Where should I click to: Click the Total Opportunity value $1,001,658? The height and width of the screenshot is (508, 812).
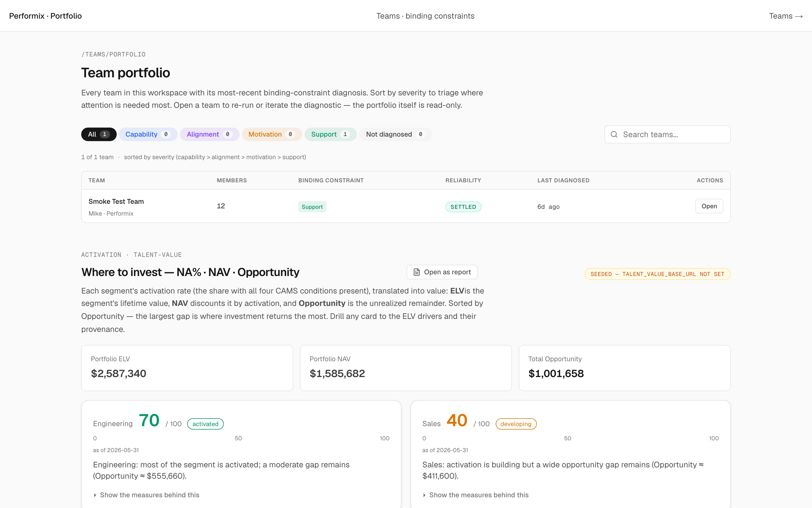[x=556, y=373]
